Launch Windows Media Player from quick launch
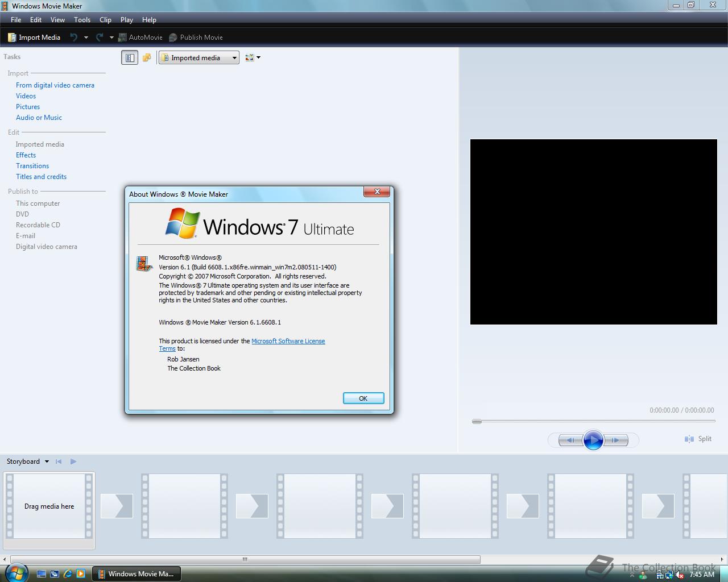 pos(81,574)
